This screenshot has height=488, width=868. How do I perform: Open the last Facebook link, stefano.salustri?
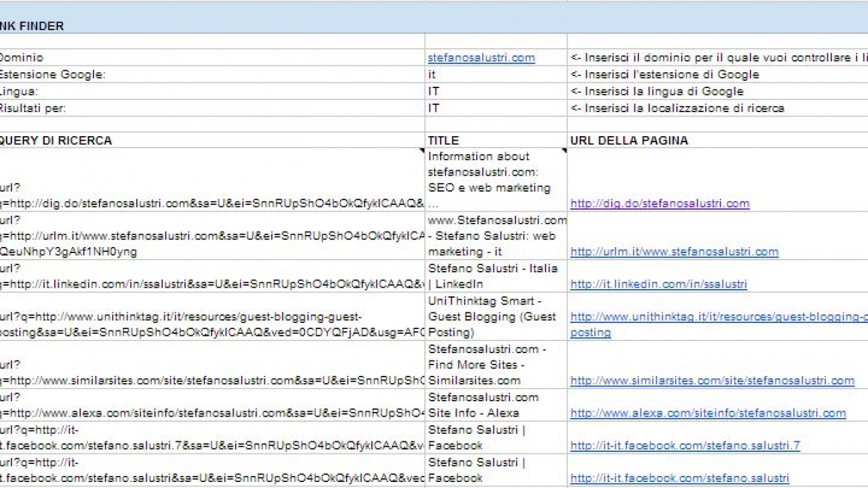pyautogui.click(x=679, y=478)
